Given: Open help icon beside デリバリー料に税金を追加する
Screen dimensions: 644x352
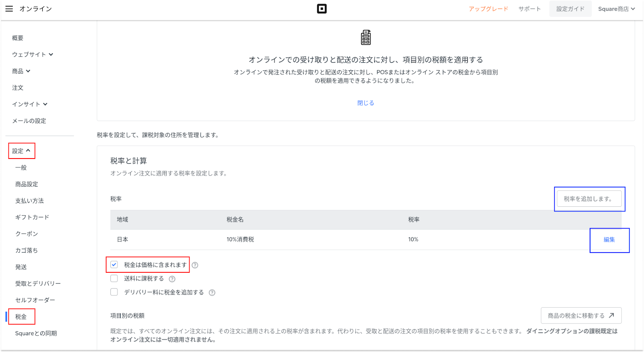Looking at the screenshot, I should 212,293.
